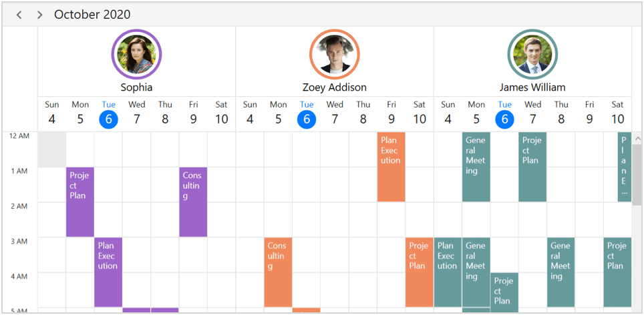644x315 pixels.
Task: Click the vertical scrollbar thumb
Action: [x=637, y=174]
